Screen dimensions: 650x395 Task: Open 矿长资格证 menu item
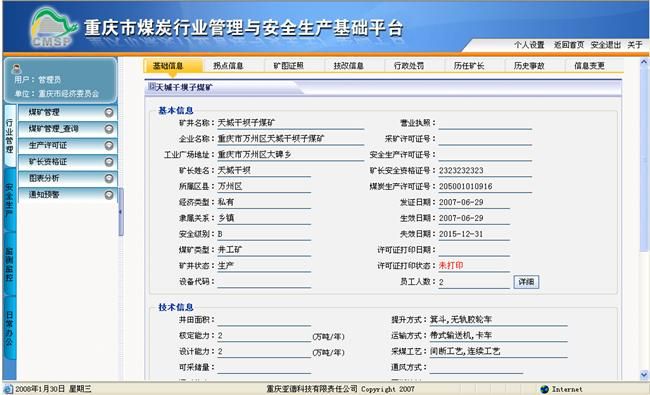coord(67,162)
